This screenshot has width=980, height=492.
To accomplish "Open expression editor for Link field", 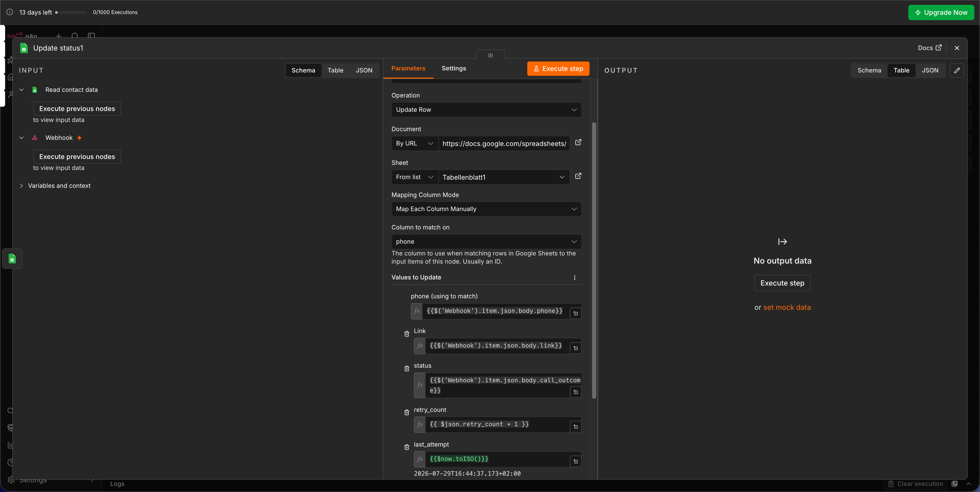I will pyautogui.click(x=575, y=348).
